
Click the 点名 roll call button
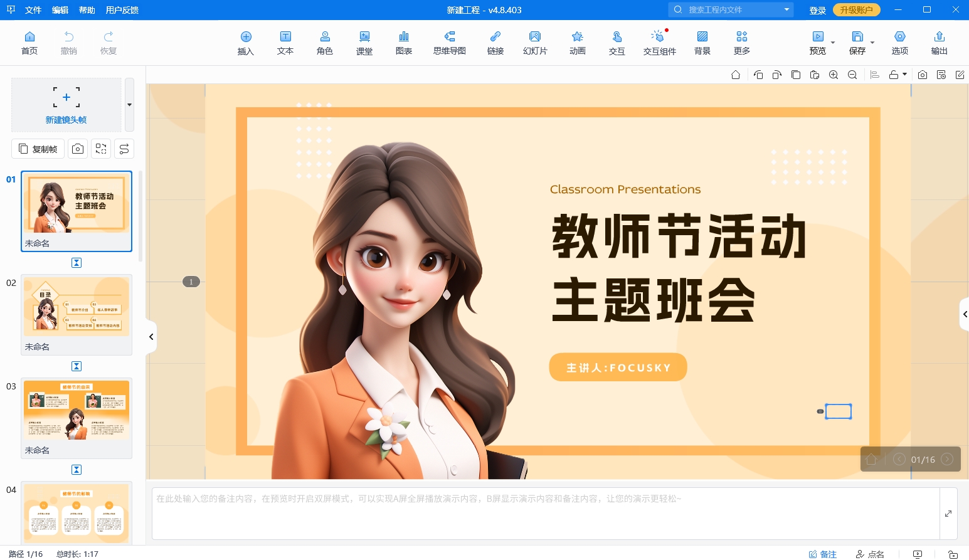pyautogui.click(x=871, y=554)
